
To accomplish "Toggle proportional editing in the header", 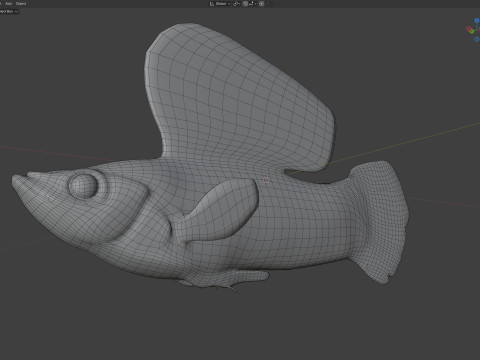I will click(262, 4).
